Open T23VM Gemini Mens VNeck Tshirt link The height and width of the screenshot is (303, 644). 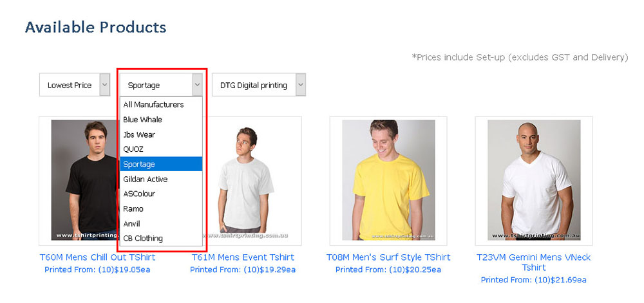533,262
